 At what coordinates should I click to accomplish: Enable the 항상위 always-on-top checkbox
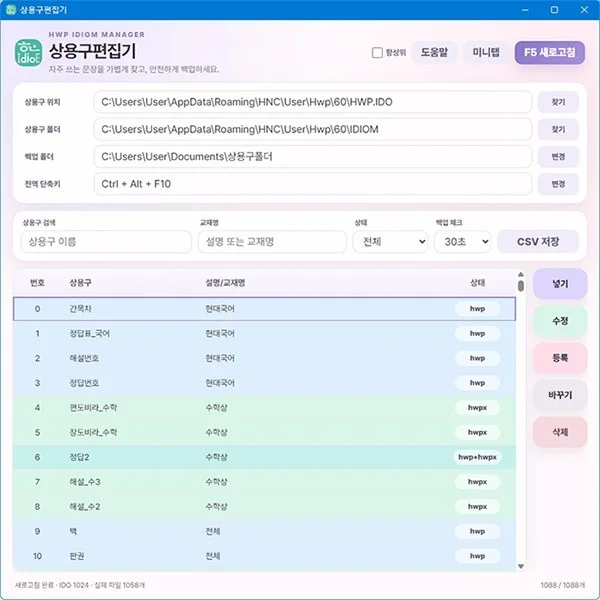[x=377, y=52]
